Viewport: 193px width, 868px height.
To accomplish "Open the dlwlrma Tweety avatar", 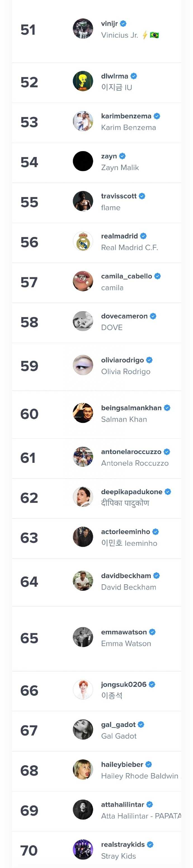I will point(83,81).
